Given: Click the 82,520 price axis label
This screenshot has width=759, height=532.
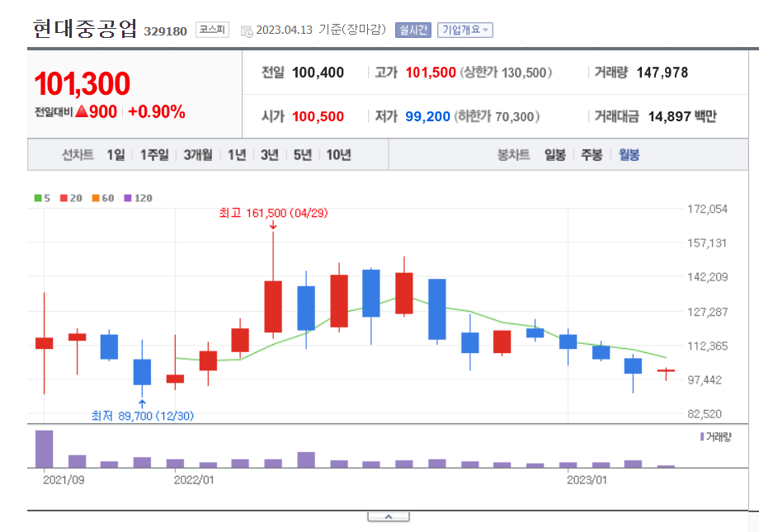Looking at the screenshot, I should [x=705, y=414].
